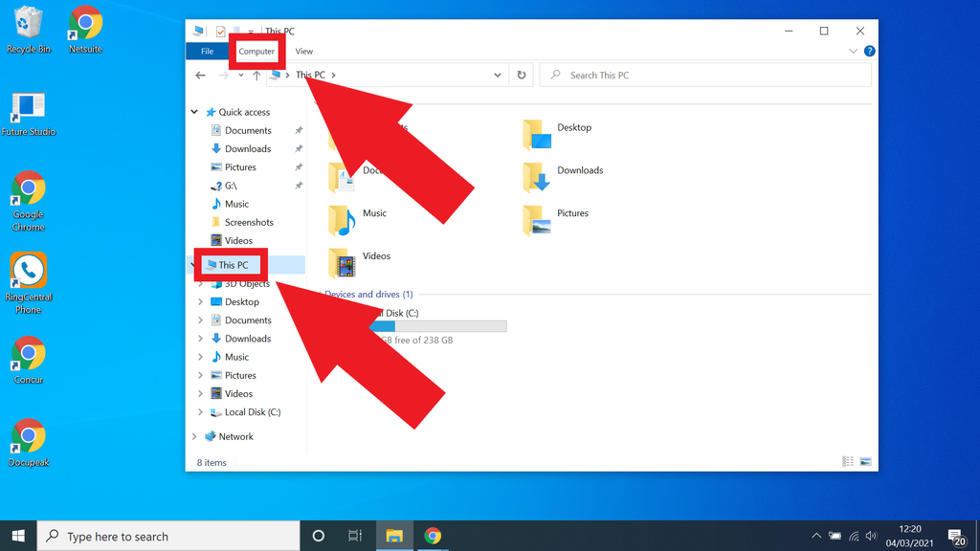Expand Local Disk (C:) in the sidebar
The height and width of the screenshot is (551, 980).
click(199, 411)
